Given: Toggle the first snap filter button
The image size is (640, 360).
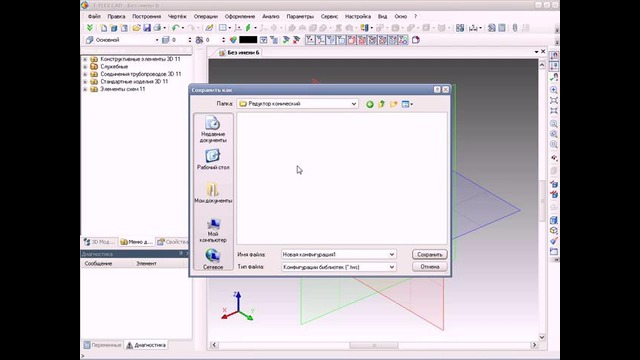Looking at the screenshot, I should tap(310, 40).
